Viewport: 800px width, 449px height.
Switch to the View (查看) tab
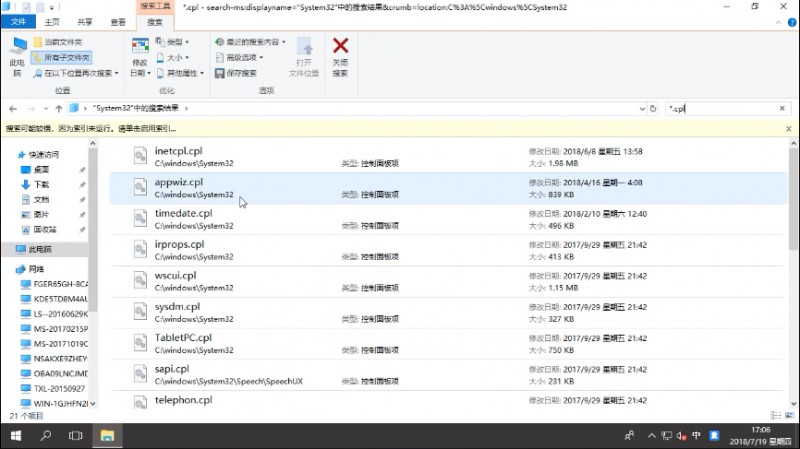pyautogui.click(x=118, y=22)
